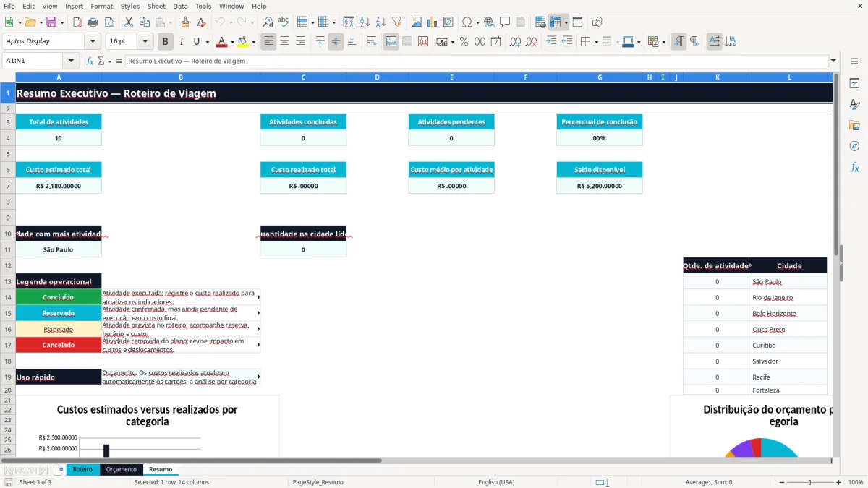Click Merge and Center Cells icon
This screenshot has width=868, height=488.
pos(391,42)
